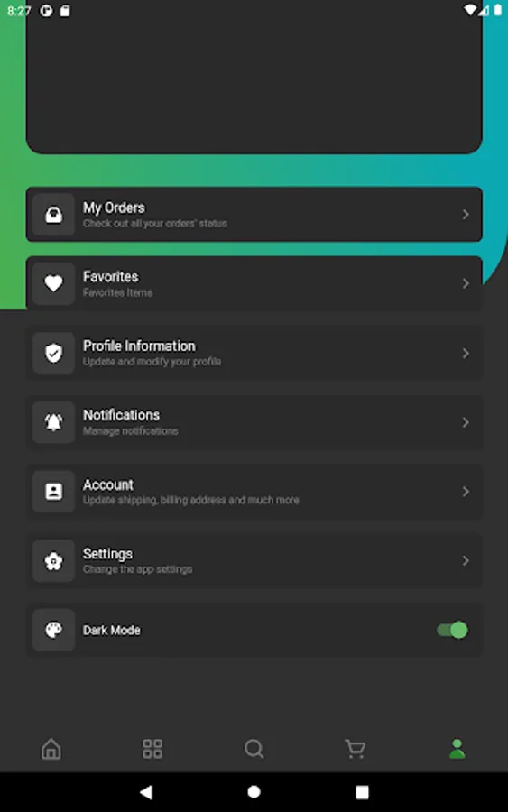Click the empty profile header card
Viewport: 508px width, 812px height.
pos(254,78)
